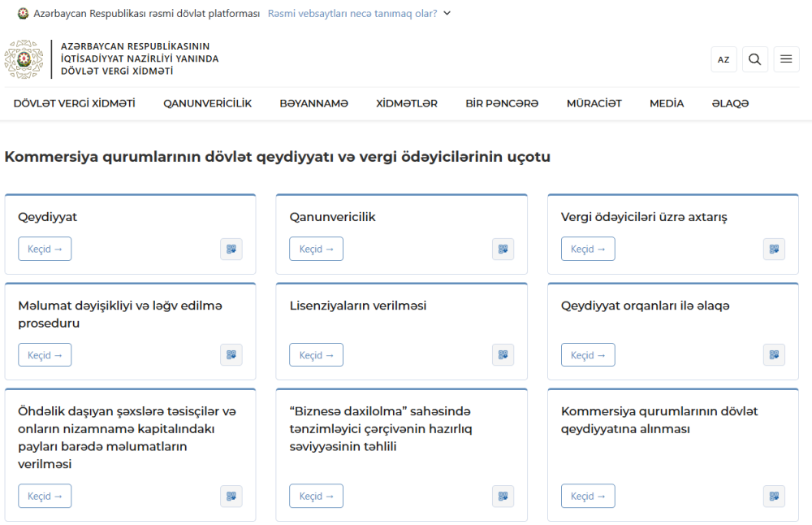
Task: Click QR icon on Qeydiyyat orqanları ilə əlaqə card
Action: (x=774, y=355)
